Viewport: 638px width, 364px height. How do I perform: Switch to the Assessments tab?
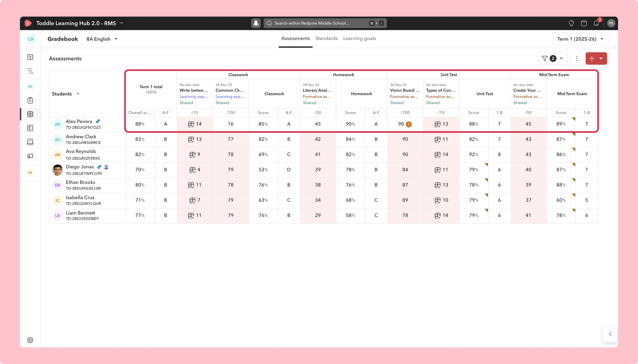coord(296,38)
